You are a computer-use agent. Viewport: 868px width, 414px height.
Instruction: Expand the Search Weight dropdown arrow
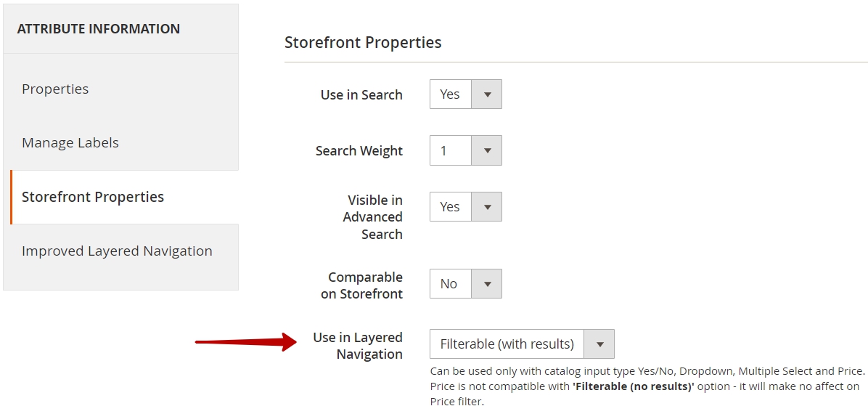click(486, 150)
